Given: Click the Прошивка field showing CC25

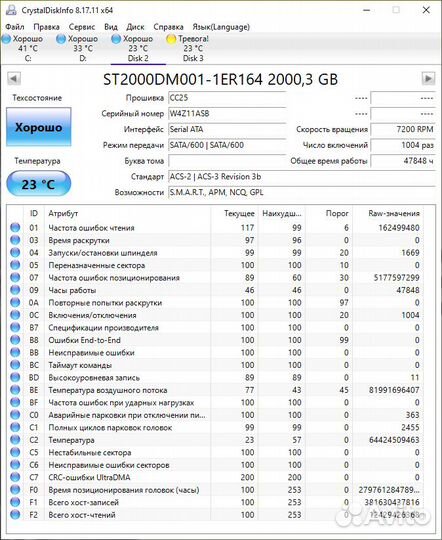Looking at the screenshot, I should pyautogui.click(x=227, y=98).
